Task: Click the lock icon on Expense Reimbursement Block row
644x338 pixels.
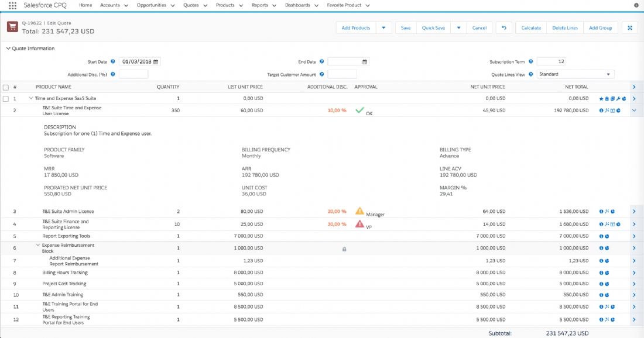Action: [344, 249]
